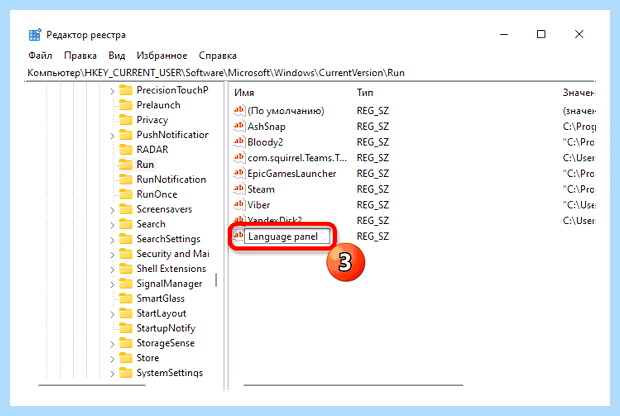Expand the SignalManager key
Image resolution: width=620 pixels, height=416 pixels.
tap(112, 285)
